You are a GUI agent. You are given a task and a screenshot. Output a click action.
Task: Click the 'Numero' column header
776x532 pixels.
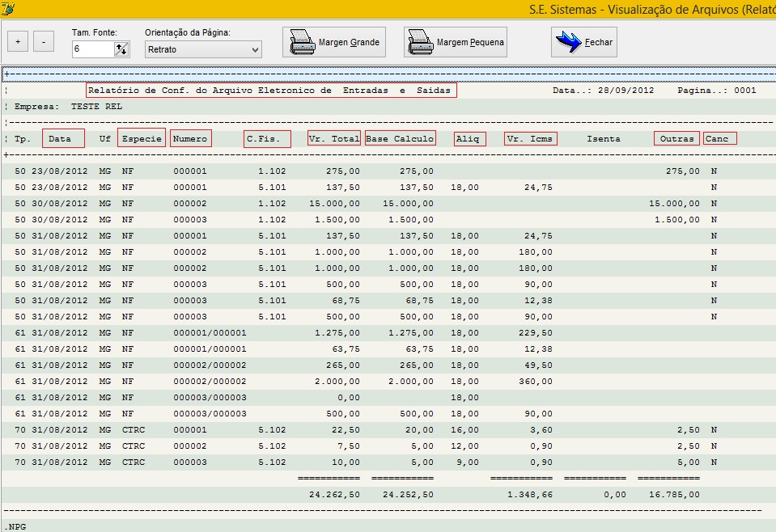click(191, 138)
